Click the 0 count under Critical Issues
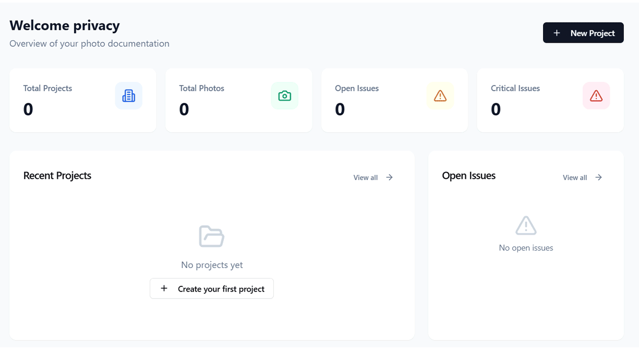Viewport: 639px width, 364px height. [x=496, y=109]
